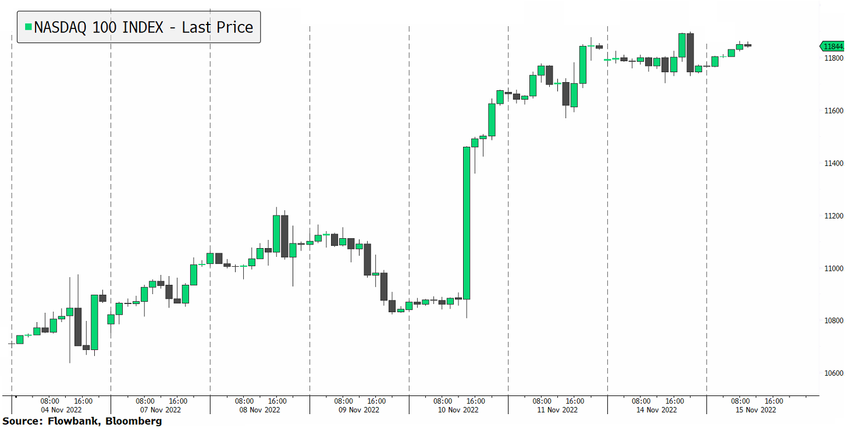Click the 14 Nov 2022 date label
The height and width of the screenshot is (431, 868).
657,410
